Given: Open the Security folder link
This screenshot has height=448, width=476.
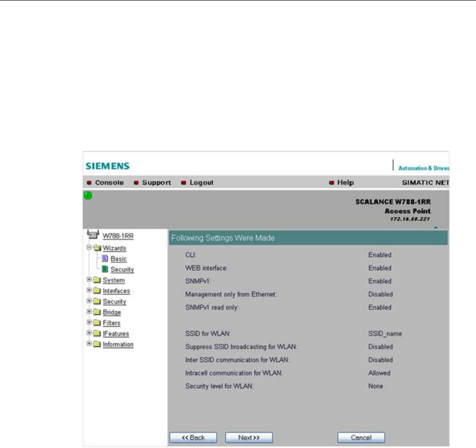Looking at the screenshot, I should [114, 302].
